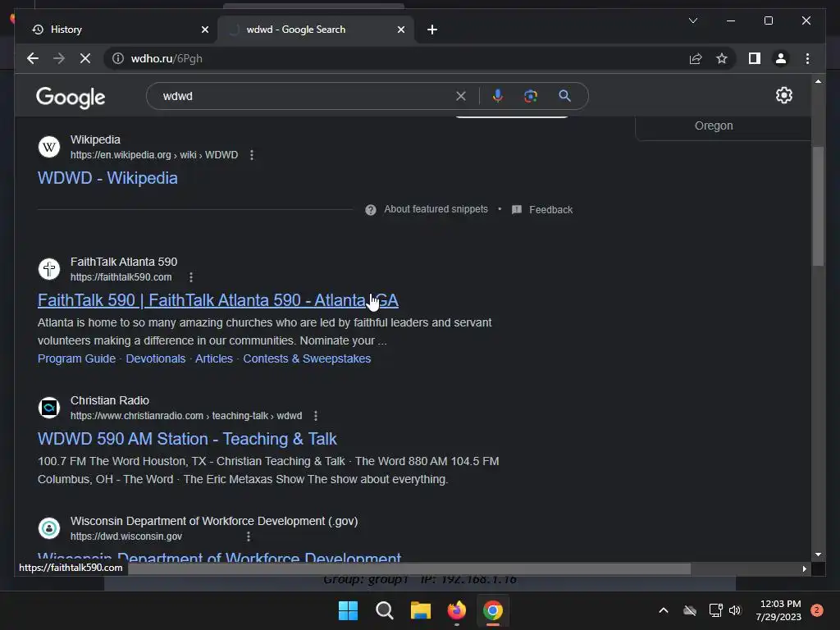Open more options for Wisconsin DWD result
The height and width of the screenshot is (630, 840).
pyautogui.click(x=248, y=536)
